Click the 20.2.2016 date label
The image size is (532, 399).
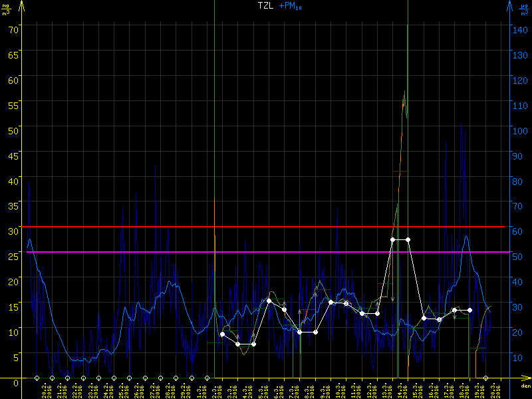click(45, 389)
